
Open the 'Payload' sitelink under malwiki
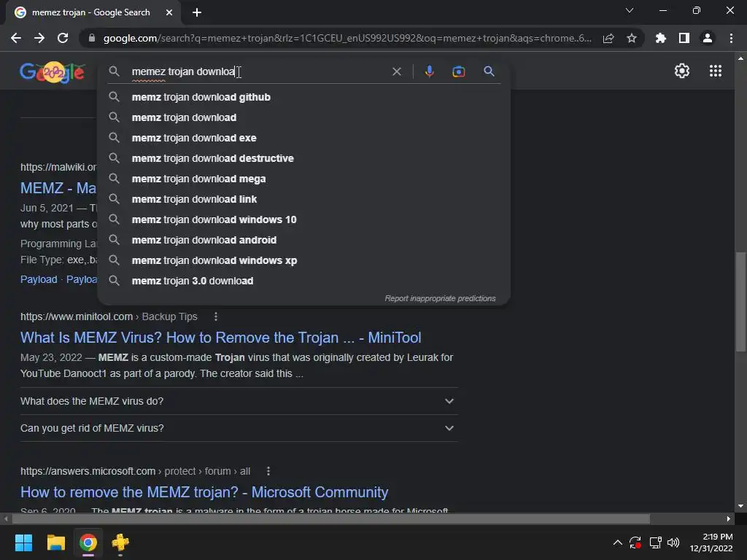coord(39,279)
